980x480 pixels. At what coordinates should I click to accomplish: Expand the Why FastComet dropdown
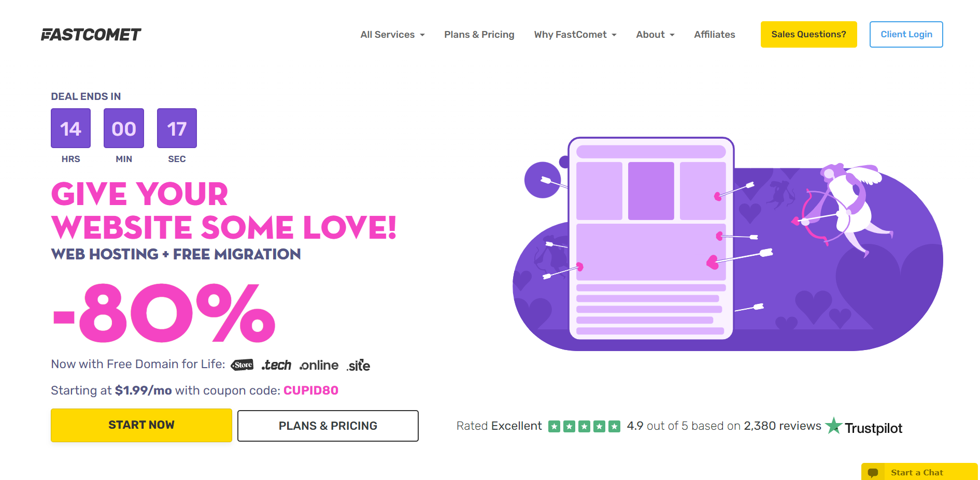(x=575, y=34)
